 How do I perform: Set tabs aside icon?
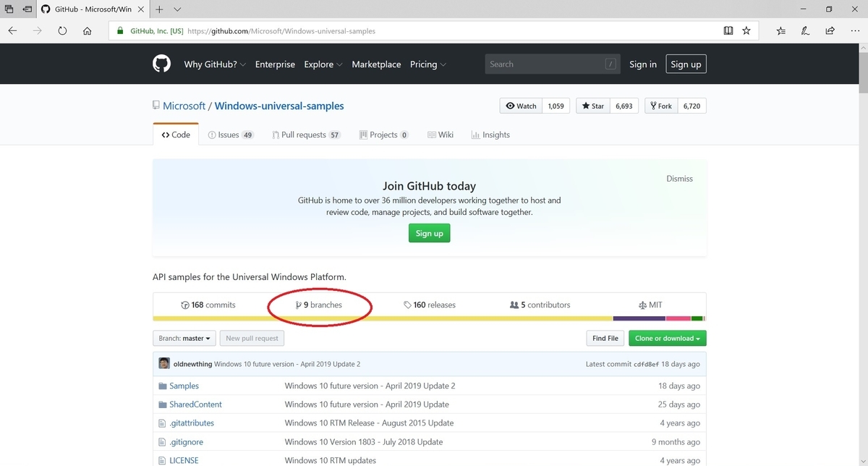[27, 9]
